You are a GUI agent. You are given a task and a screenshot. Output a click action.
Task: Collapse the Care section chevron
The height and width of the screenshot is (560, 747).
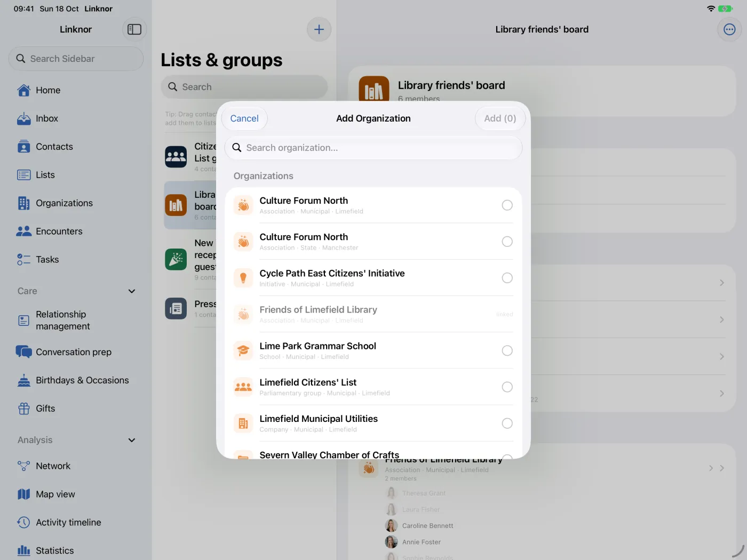[x=132, y=291]
